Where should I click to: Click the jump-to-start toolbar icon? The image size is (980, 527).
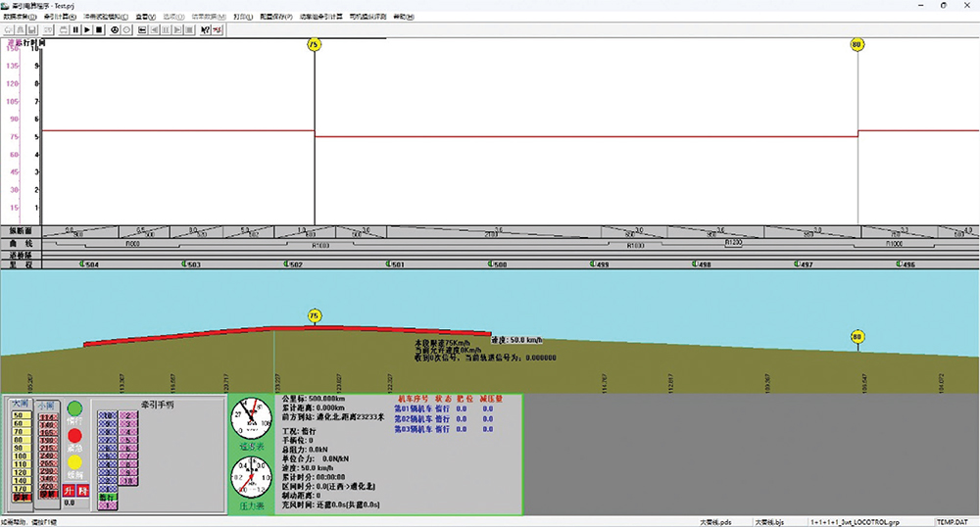point(141,29)
